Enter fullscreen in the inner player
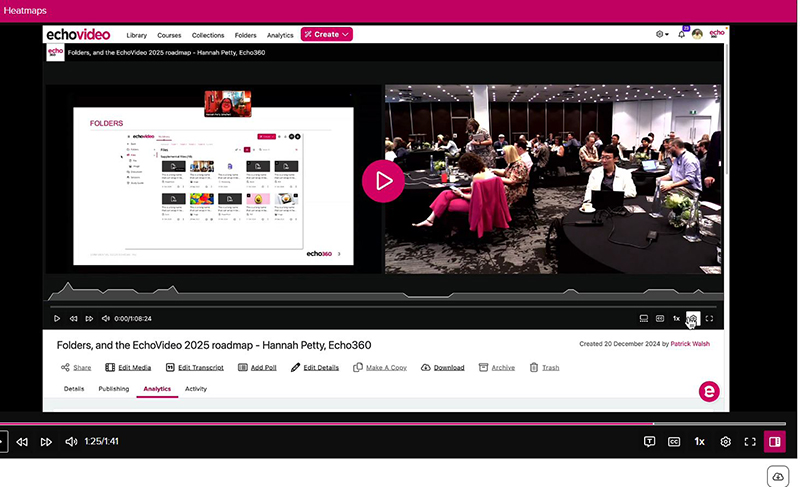This screenshot has width=800, height=487. click(x=709, y=318)
